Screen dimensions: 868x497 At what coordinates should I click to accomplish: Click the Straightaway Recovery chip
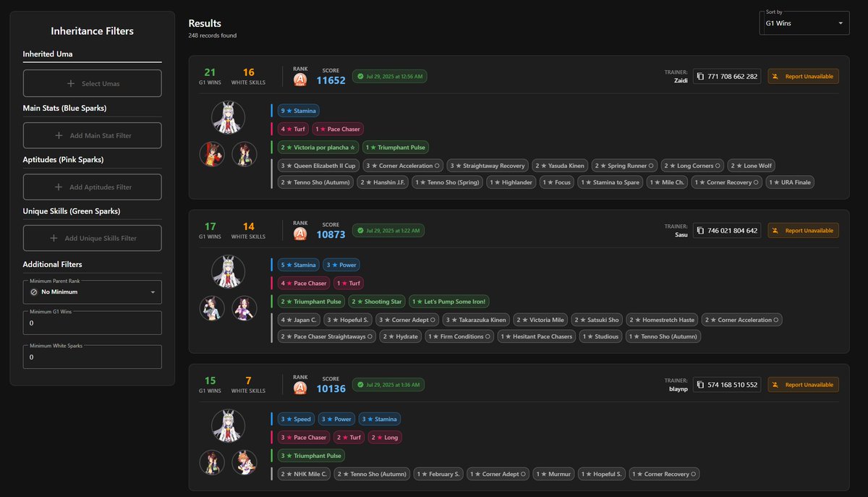point(487,166)
